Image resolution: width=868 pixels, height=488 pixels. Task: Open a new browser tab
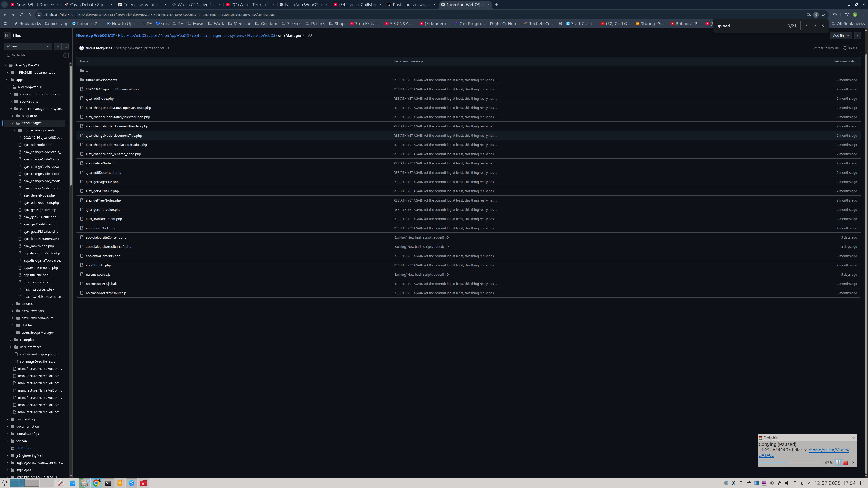point(496,5)
